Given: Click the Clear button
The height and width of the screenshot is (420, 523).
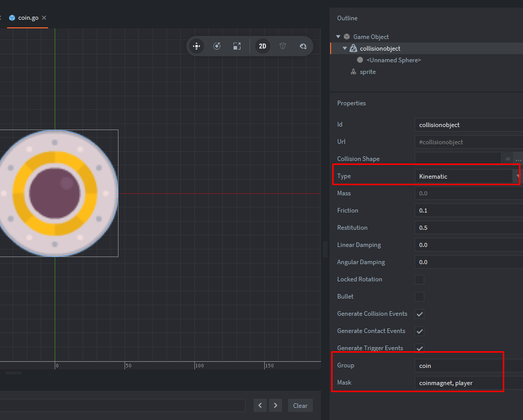Looking at the screenshot, I should pos(300,406).
